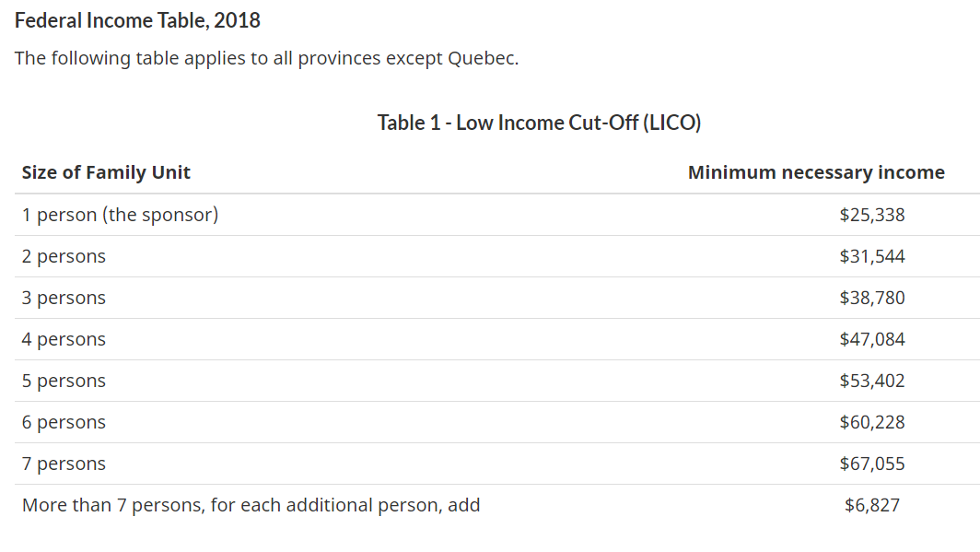Click the $67,055 income value
The height and width of the screenshot is (552, 980).
pos(872,464)
